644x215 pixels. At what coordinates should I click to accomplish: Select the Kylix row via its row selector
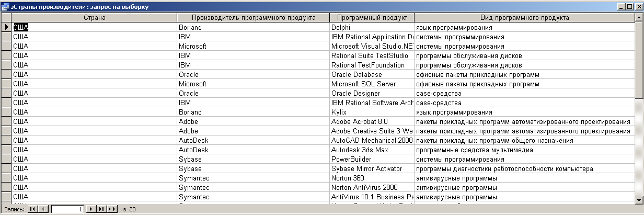click(x=6, y=112)
